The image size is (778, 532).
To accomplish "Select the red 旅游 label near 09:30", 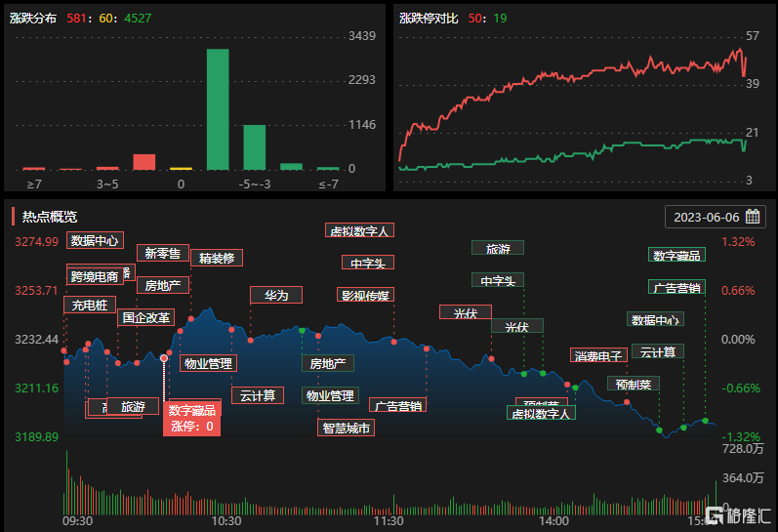I will pyautogui.click(x=133, y=406).
